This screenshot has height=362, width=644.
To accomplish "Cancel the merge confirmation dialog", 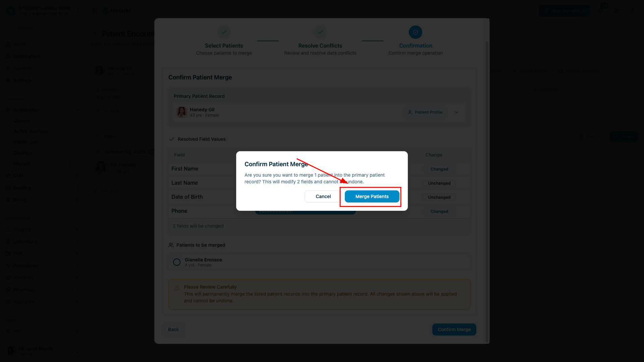I will tap(323, 196).
